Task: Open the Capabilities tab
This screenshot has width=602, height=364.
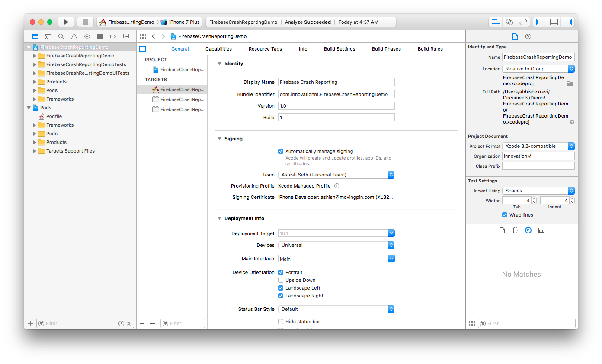Action: pos(218,49)
